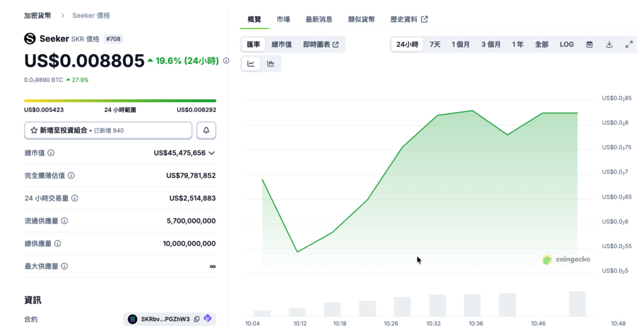Switch to line chart view

(251, 63)
